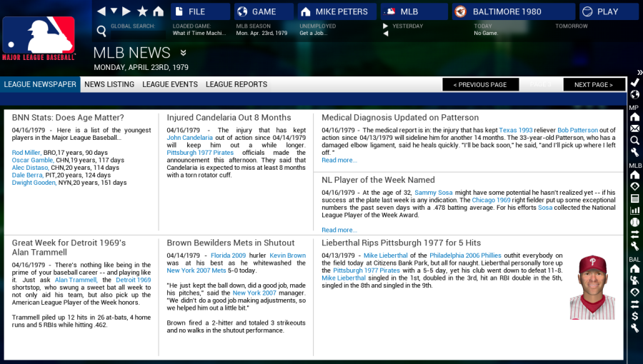Image resolution: width=643 pixels, height=364 pixels.
Task: Click the wrench icon under BAL sidebar
Action: coord(634,328)
